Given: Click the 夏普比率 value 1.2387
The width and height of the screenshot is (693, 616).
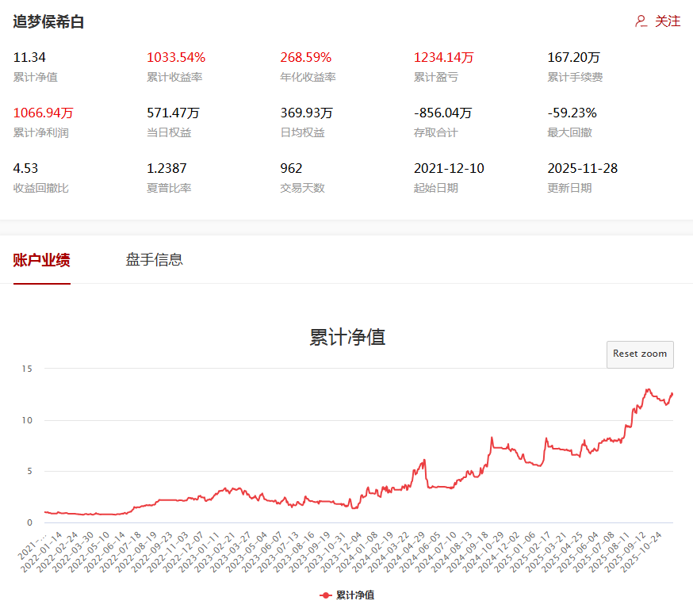Looking at the screenshot, I should pos(167,167).
